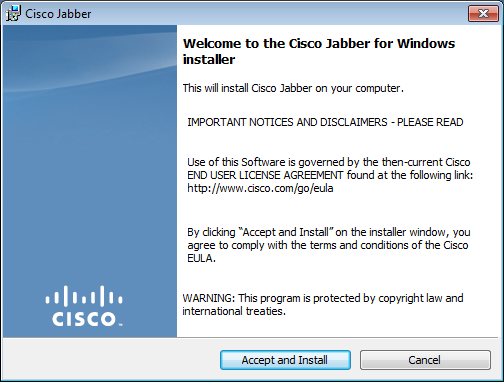Click 'This will install Cisco Jabber' text
Viewport: 504px width, 382px height.
coord(293,88)
